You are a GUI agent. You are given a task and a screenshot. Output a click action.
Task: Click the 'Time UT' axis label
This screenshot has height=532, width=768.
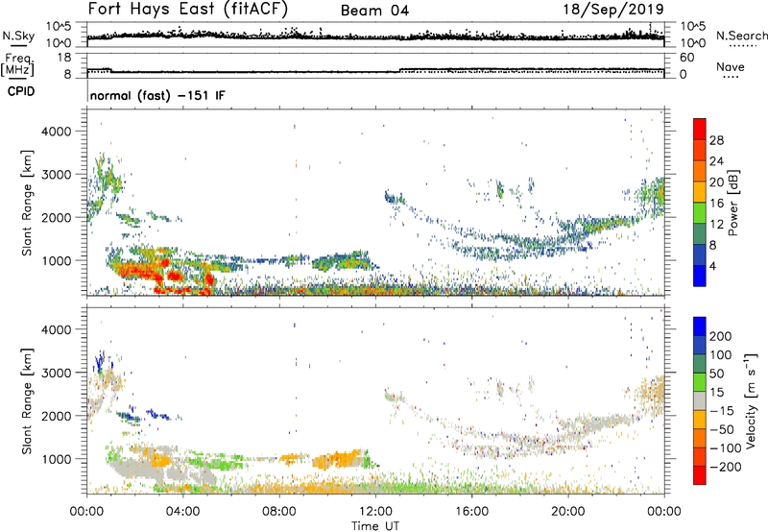[x=375, y=526]
